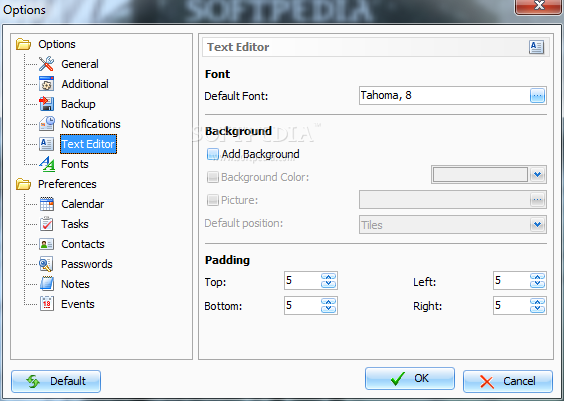Viewport: 564px width, 401px height.
Task: Confirm changes with the OK button
Action: pos(410,378)
